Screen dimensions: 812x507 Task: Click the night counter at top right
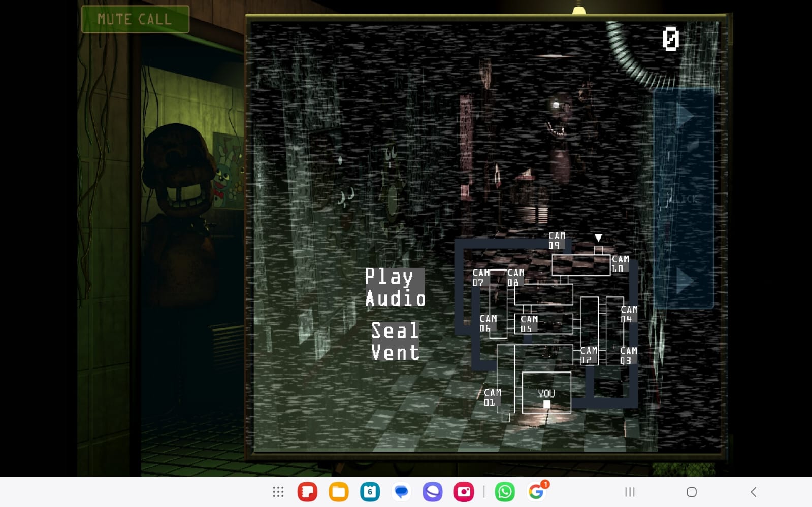pyautogui.click(x=670, y=39)
